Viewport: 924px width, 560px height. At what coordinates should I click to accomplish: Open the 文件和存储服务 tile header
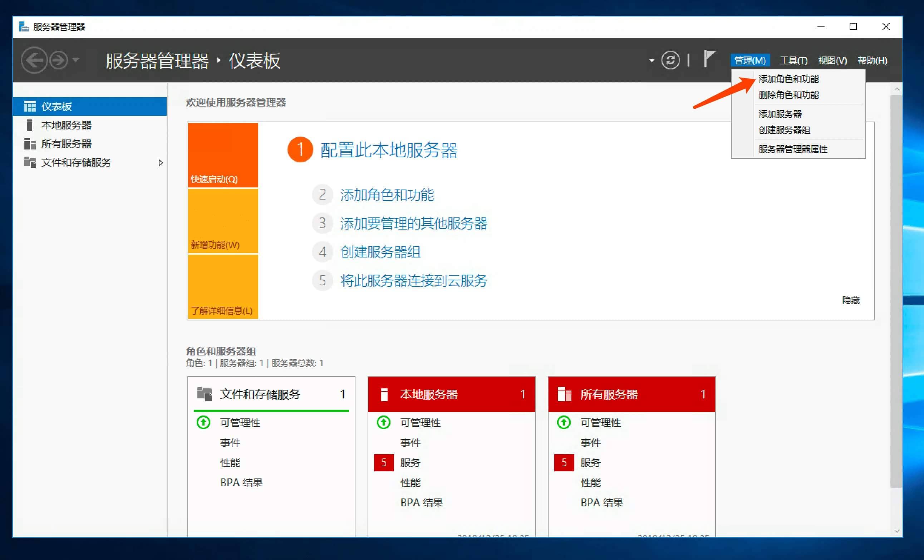271,394
